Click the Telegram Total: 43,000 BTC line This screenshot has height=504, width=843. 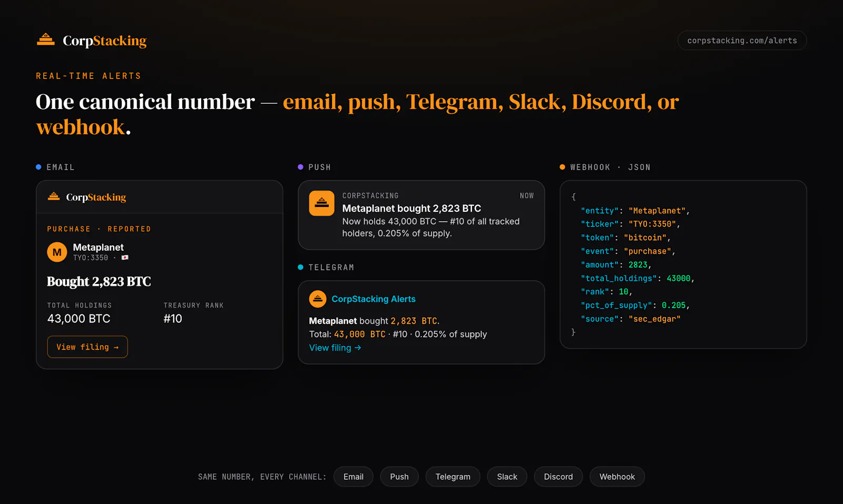398,334
